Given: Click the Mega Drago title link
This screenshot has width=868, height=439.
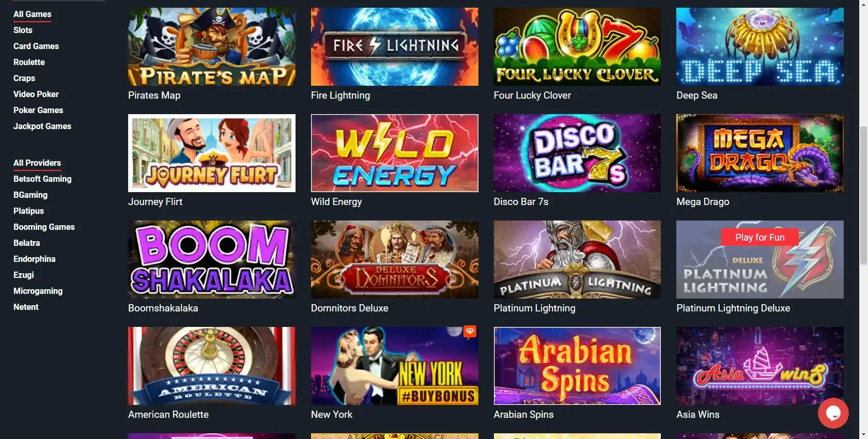Looking at the screenshot, I should tap(703, 201).
